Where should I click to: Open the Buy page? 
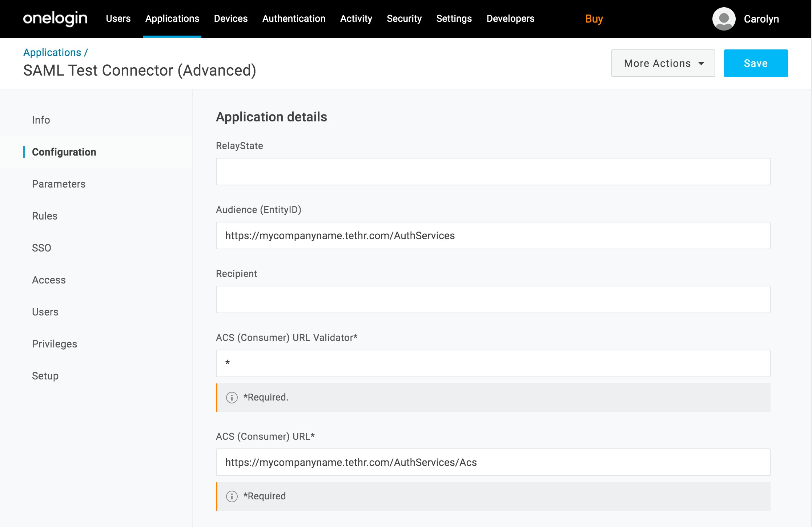(594, 19)
